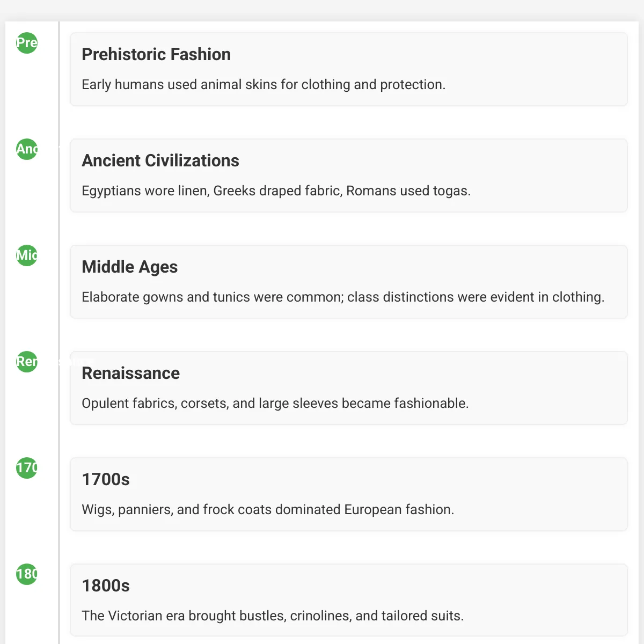The width and height of the screenshot is (644, 644).
Task: Select the Middle Ages heading
Action: 129,267
